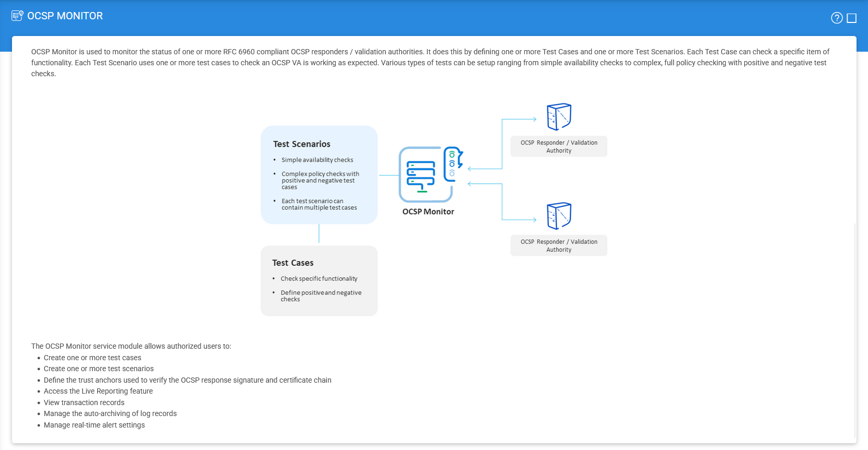Click the 'OCSP Monitor' caption under diagram icon
Screen dimensions: 868x450
pyautogui.click(x=428, y=212)
